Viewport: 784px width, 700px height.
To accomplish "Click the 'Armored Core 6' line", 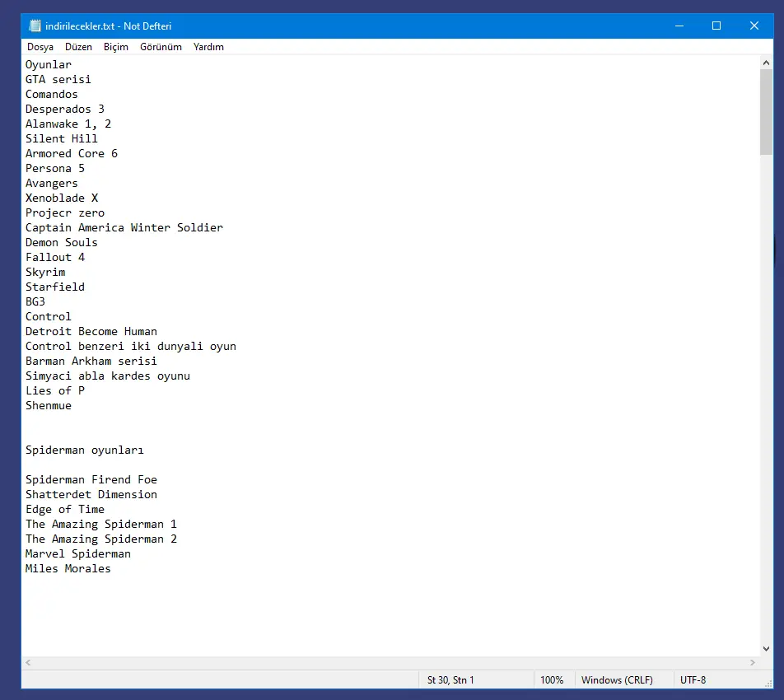I will click(x=72, y=153).
